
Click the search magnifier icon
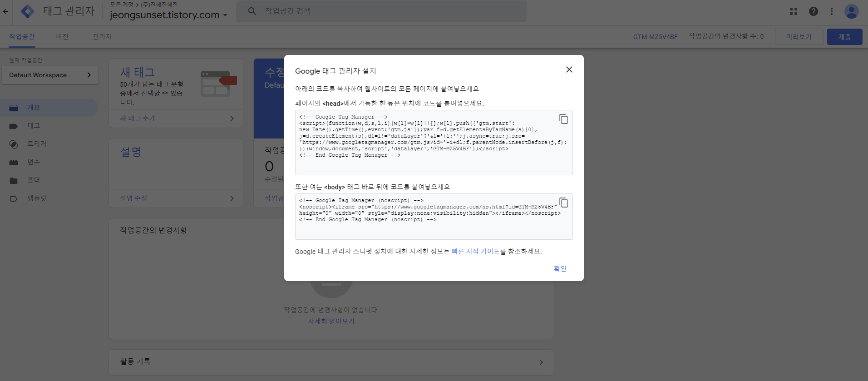pos(252,11)
